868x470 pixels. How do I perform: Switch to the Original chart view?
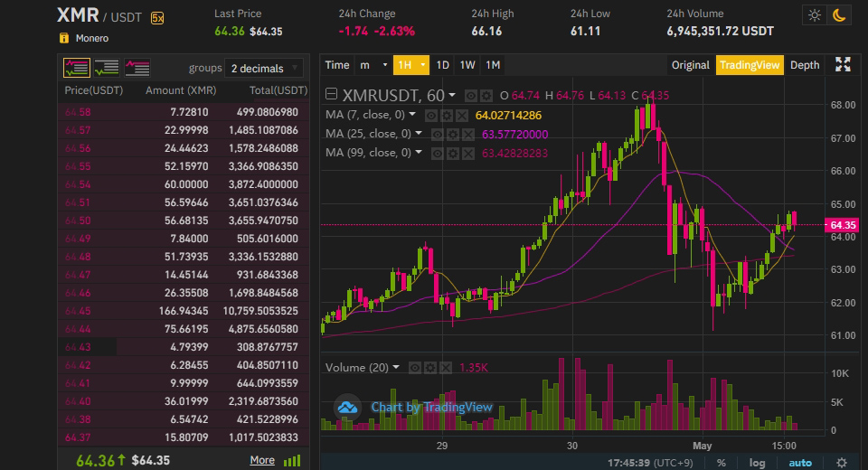click(x=690, y=65)
